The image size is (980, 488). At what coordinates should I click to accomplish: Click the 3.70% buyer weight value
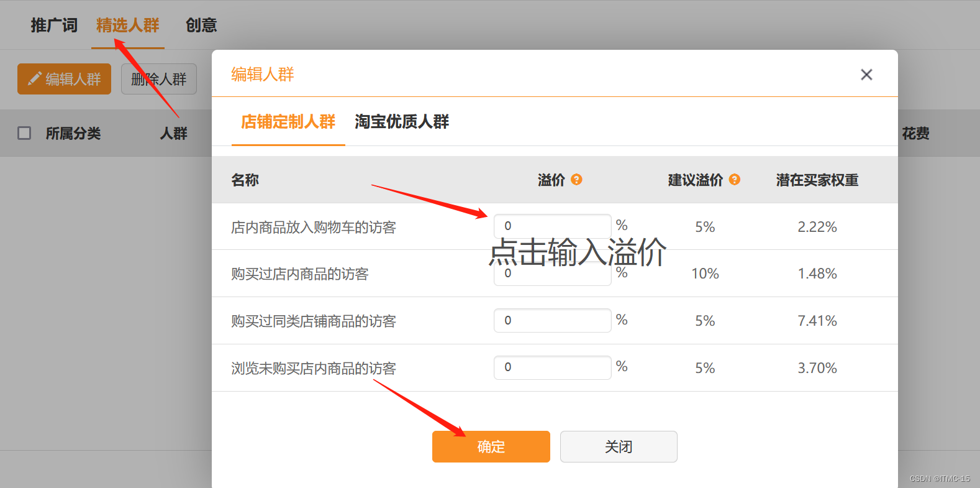(x=817, y=368)
